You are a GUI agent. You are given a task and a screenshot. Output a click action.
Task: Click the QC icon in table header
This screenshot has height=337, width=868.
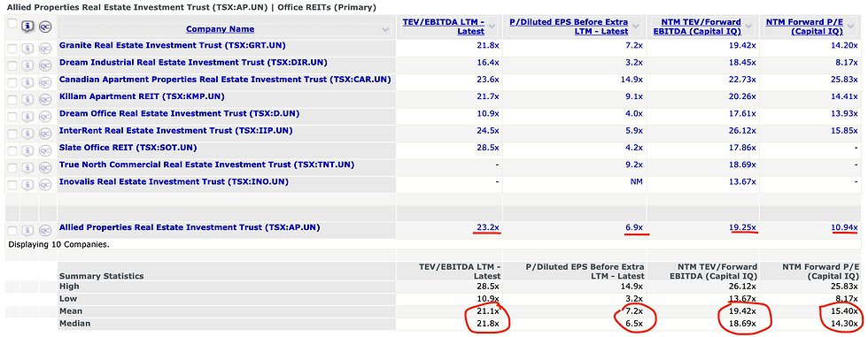[x=45, y=26]
